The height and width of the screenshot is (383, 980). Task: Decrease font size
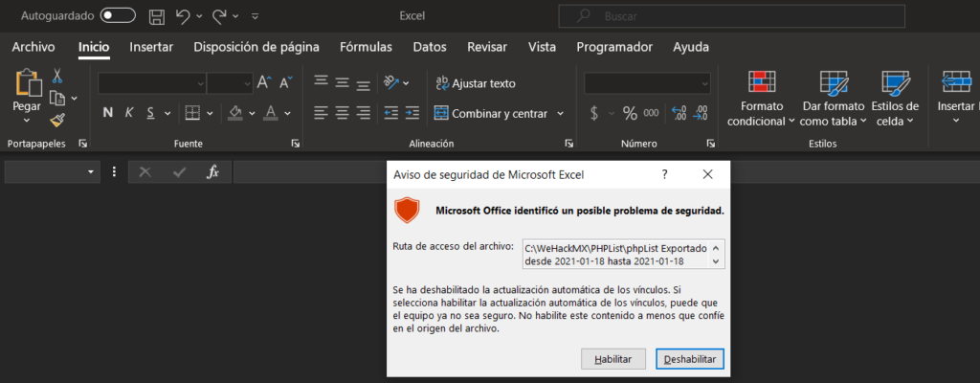coord(286,82)
